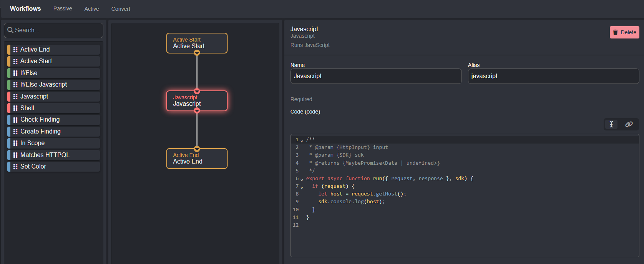Click the magnifier icon in the search box

[x=10, y=30]
